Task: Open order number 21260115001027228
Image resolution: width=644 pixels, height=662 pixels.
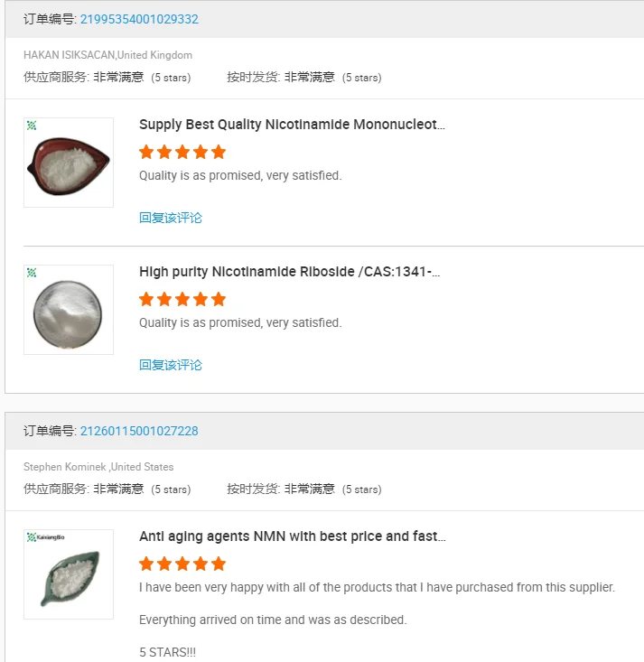Action: (139, 431)
